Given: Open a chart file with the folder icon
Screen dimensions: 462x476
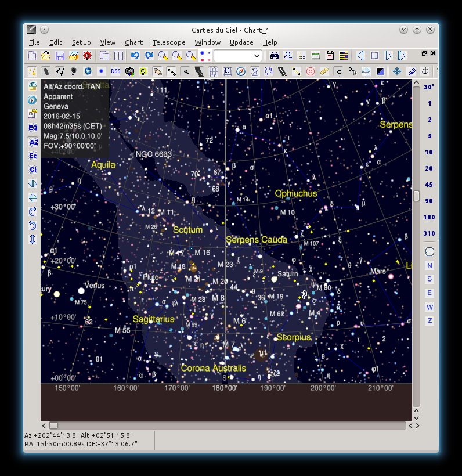Looking at the screenshot, I should [x=46, y=56].
